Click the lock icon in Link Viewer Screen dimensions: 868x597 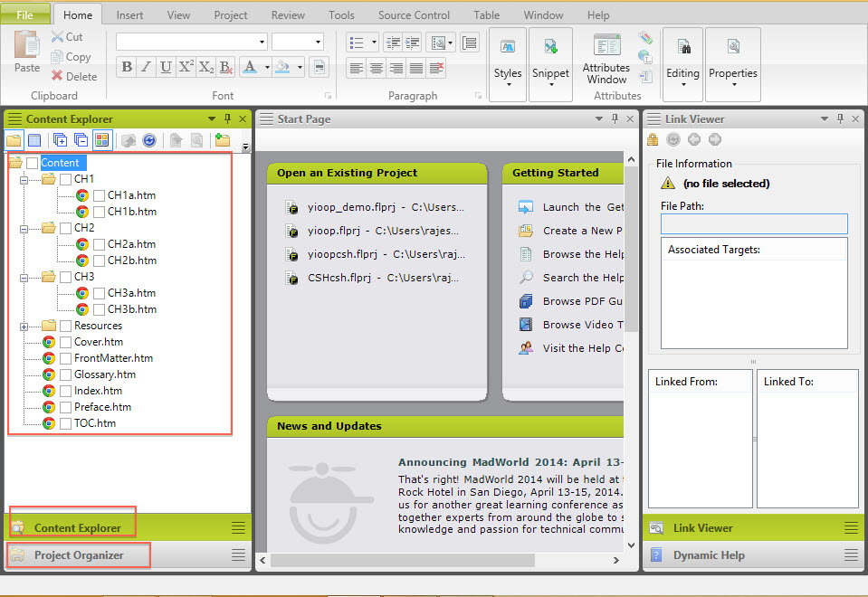[653, 139]
